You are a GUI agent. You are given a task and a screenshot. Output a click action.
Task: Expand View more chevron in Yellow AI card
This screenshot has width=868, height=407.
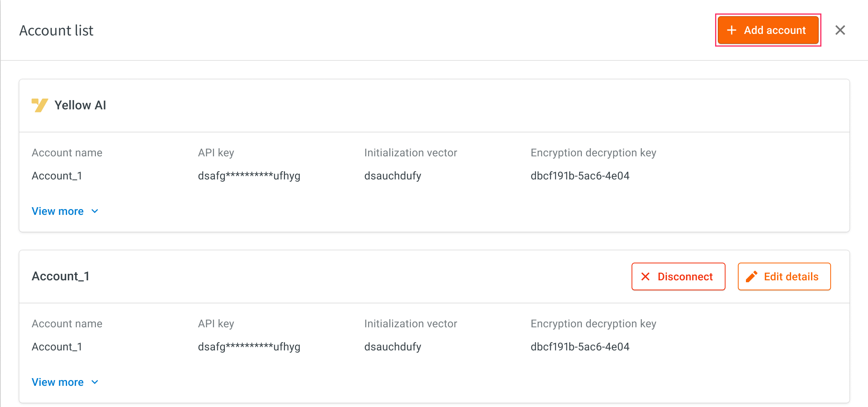pyautogui.click(x=95, y=211)
